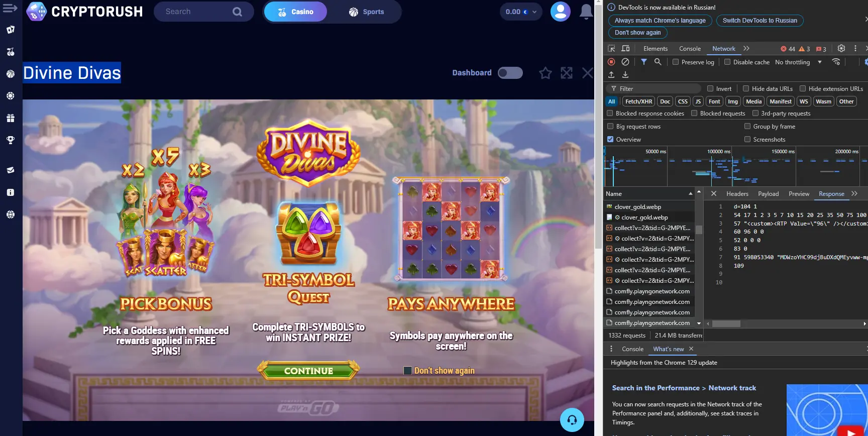Image resolution: width=868 pixels, height=436 pixels.
Task: Expand more DevTools panel tabs chevron
Action: coord(746,48)
